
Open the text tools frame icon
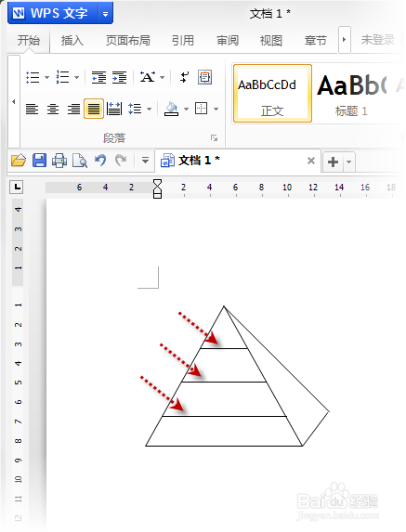205,77
